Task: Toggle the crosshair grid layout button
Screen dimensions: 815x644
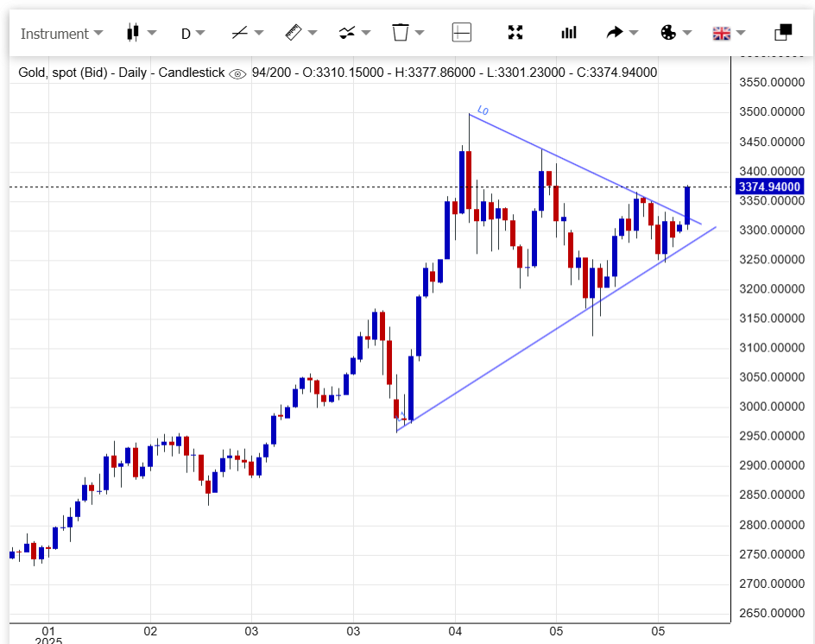Action: [462, 33]
